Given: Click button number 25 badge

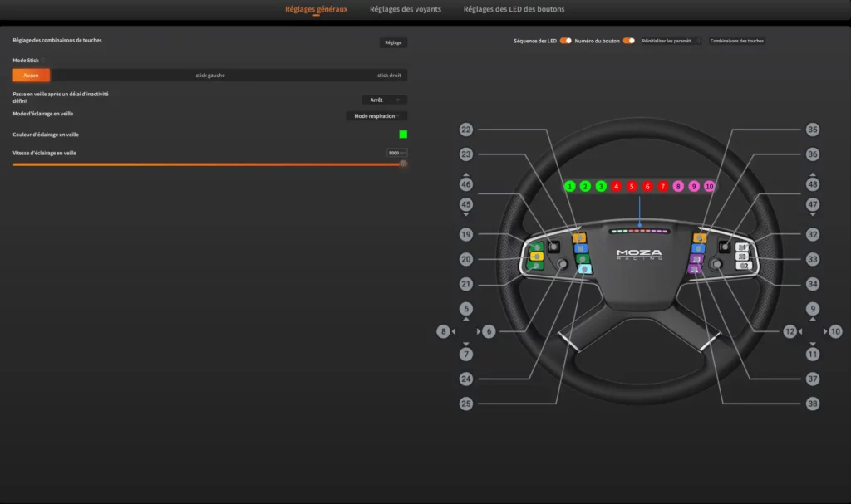Looking at the screenshot, I should [465, 404].
